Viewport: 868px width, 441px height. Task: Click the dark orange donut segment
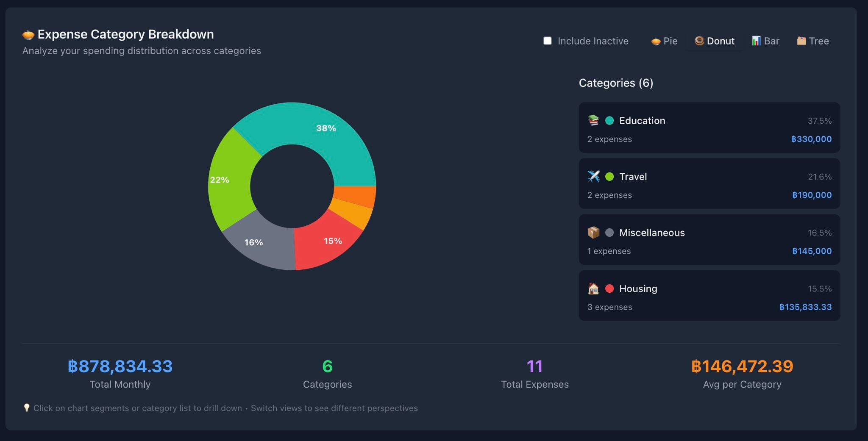click(x=356, y=196)
